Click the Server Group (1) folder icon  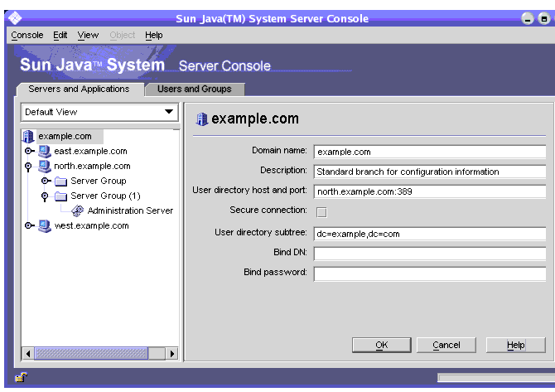tap(60, 196)
